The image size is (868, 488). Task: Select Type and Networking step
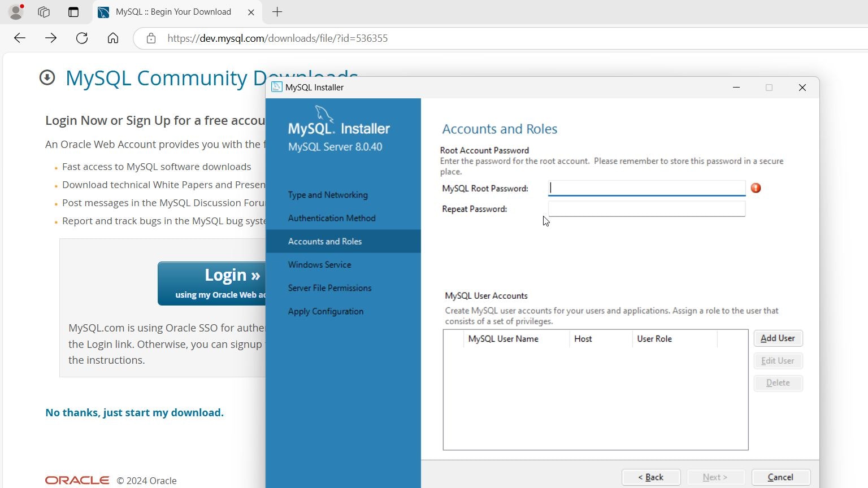pos(328,195)
